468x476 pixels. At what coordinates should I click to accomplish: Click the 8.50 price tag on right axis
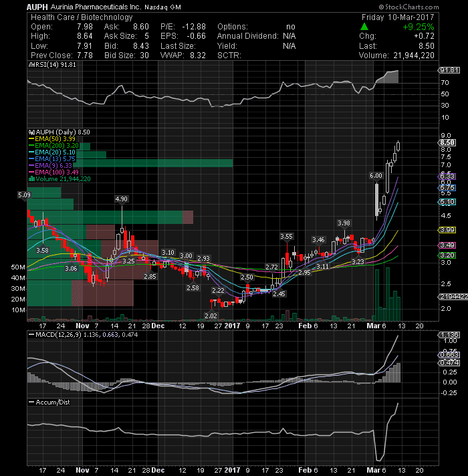click(448, 142)
